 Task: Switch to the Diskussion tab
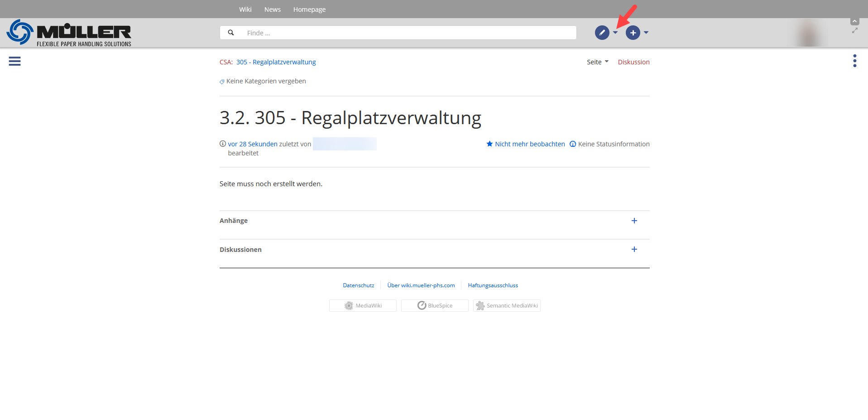633,62
